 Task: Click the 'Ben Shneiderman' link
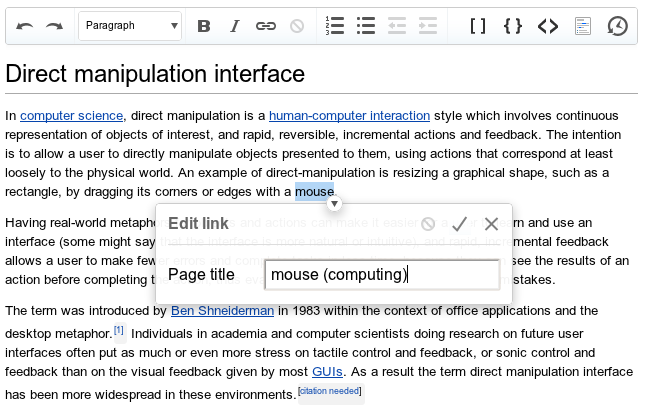pyautogui.click(x=221, y=311)
